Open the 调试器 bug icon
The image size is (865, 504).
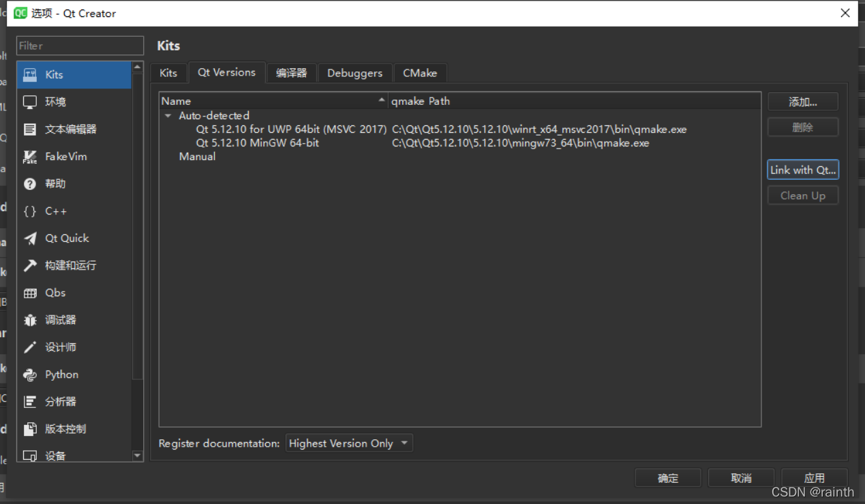tap(30, 320)
